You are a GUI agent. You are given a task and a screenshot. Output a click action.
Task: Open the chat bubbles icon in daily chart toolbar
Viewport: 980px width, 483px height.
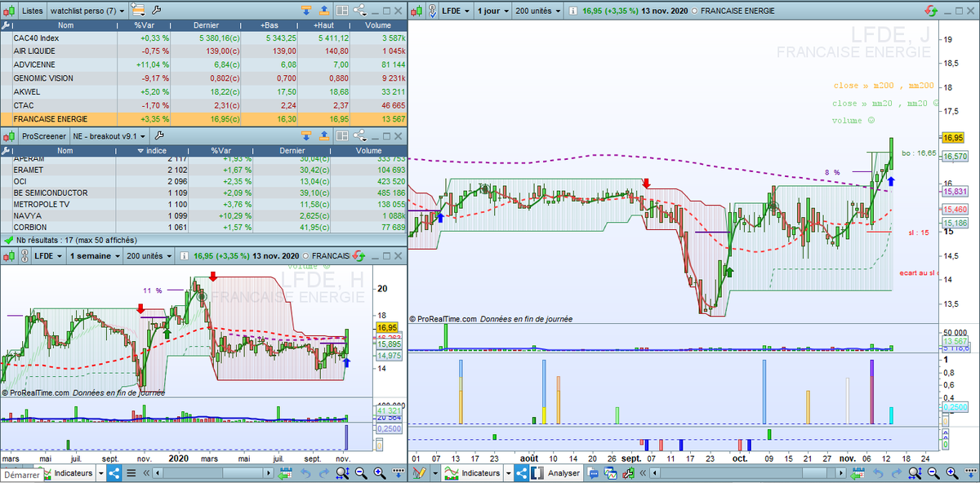tap(593, 473)
